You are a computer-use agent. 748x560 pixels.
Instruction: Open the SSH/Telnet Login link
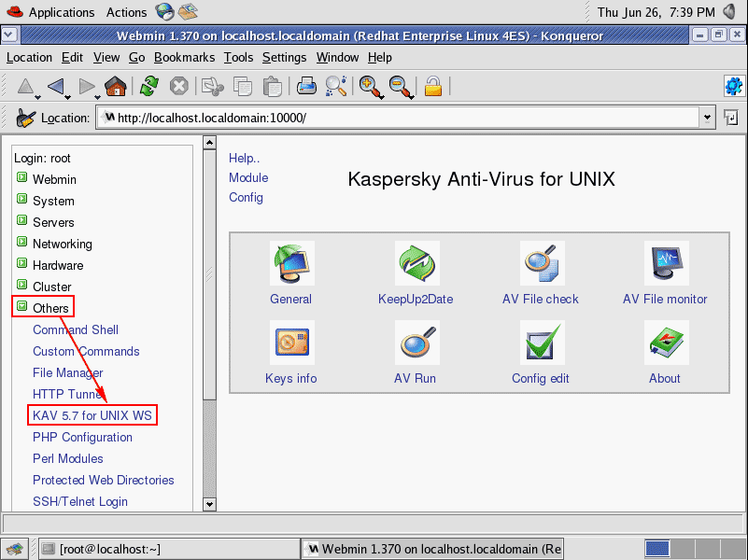pos(80,501)
